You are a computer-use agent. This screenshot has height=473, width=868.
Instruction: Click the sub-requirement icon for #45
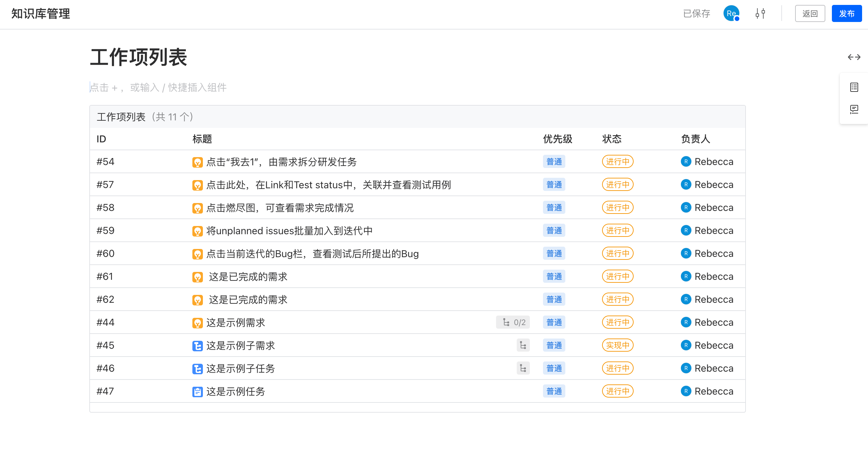[x=197, y=345]
